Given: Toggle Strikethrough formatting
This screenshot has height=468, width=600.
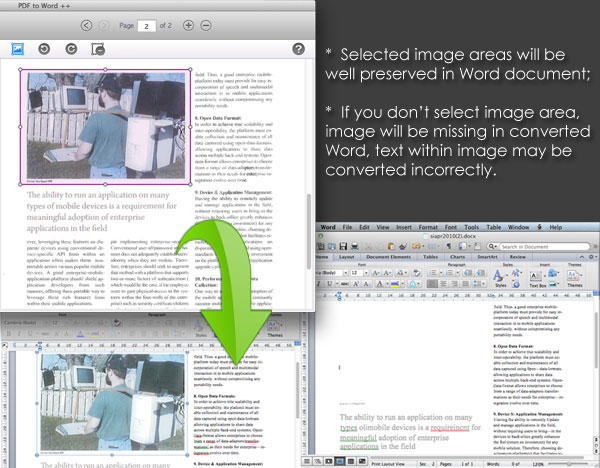Looking at the screenshot, I should 344,284.
